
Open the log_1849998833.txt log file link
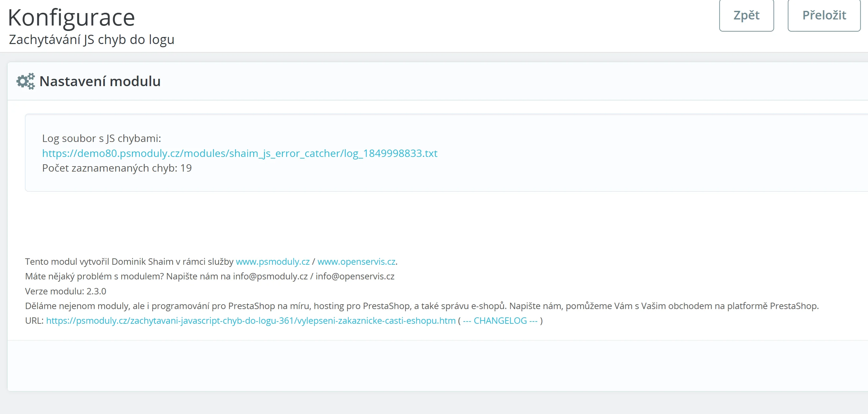[x=240, y=153]
